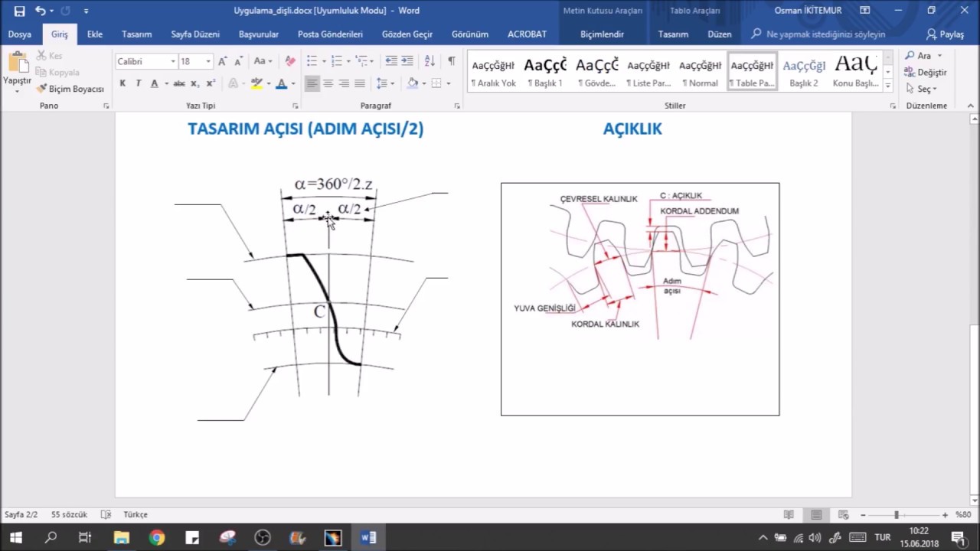Click the zoom slider handle in the status bar
Image resolution: width=980 pixels, height=551 pixels.
[x=896, y=515]
